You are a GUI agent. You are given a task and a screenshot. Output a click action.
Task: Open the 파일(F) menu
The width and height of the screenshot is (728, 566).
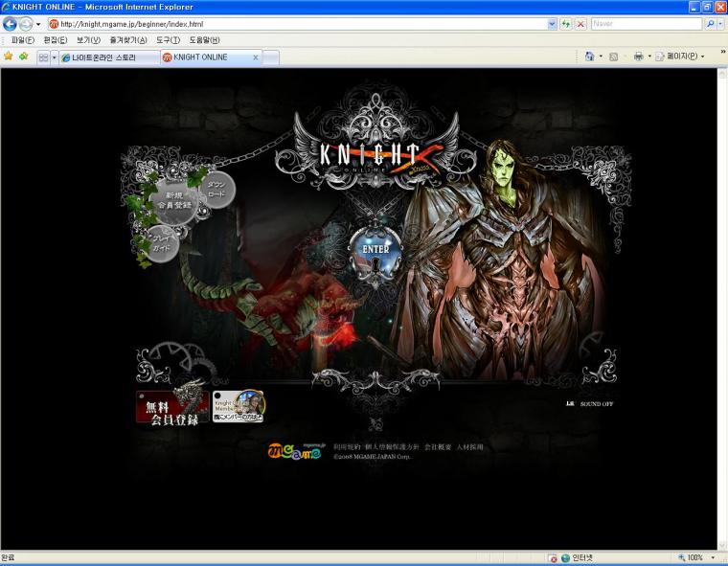point(22,40)
